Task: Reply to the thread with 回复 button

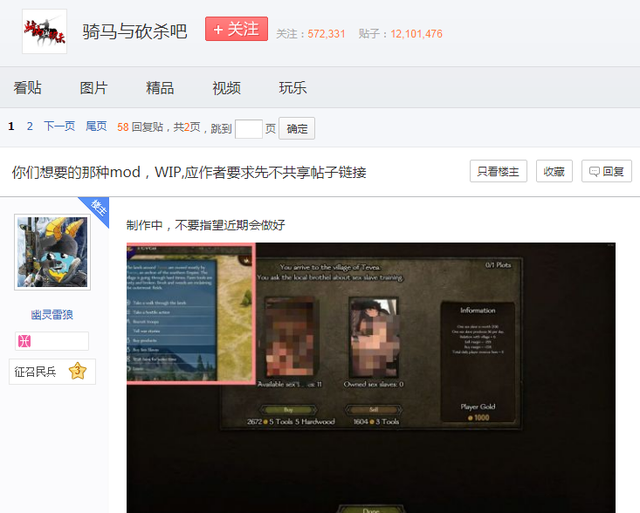Action: coord(607,171)
